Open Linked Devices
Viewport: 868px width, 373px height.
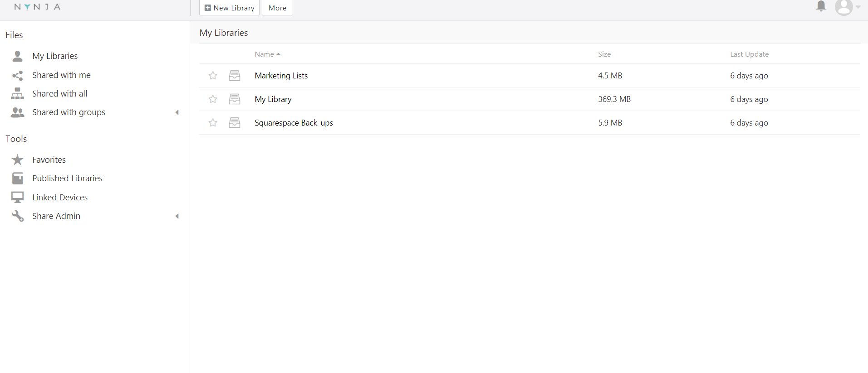click(60, 197)
